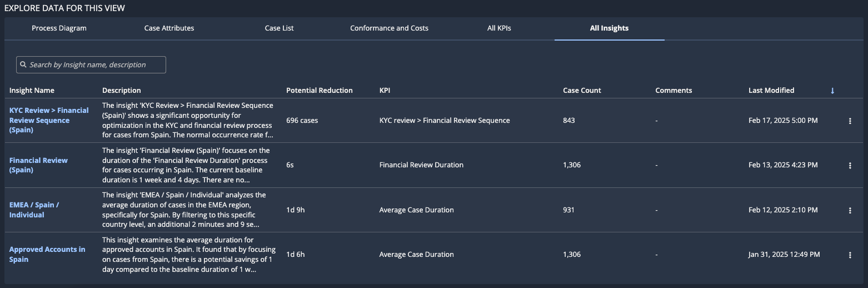This screenshot has width=868, height=288.
Task: Click description of EMEA / Spain / Individual insight
Action: (x=184, y=210)
